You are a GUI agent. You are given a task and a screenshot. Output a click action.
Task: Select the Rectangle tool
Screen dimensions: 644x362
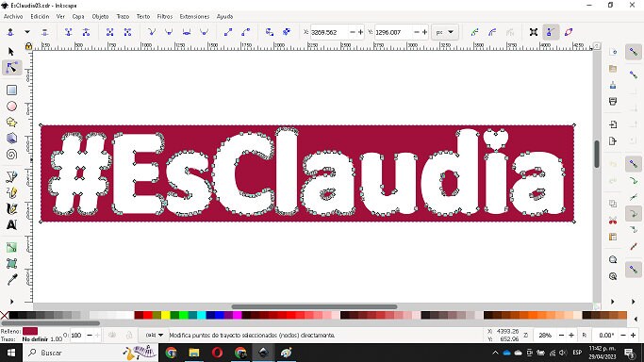click(11, 90)
